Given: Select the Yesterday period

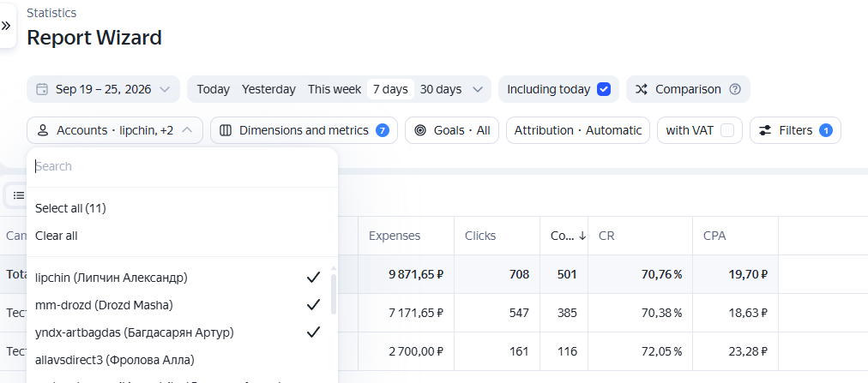Looking at the screenshot, I should (268, 89).
